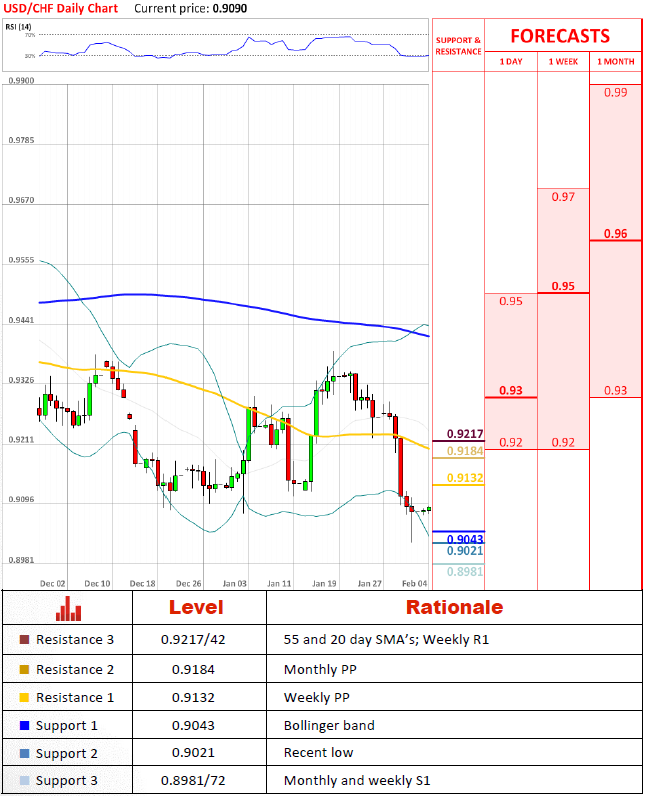646x796 pixels.
Task: Click the FORECASTS header
Action: (x=560, y=36)
